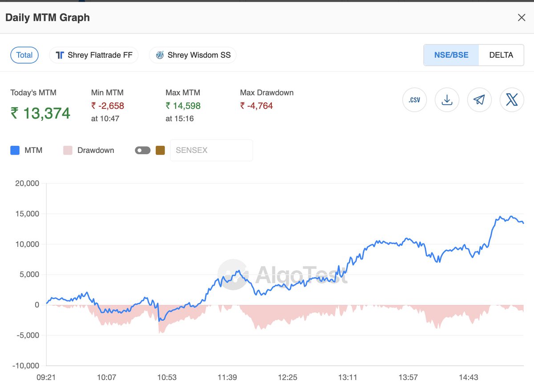Image resolution: width=534 pixels, height=392 pixels.
Task: Click the 09:21 x-axis label
Action: coord(46,377)
